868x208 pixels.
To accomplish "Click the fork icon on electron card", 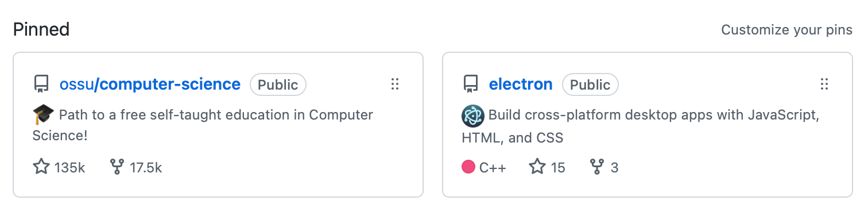I will pos(598,167).
